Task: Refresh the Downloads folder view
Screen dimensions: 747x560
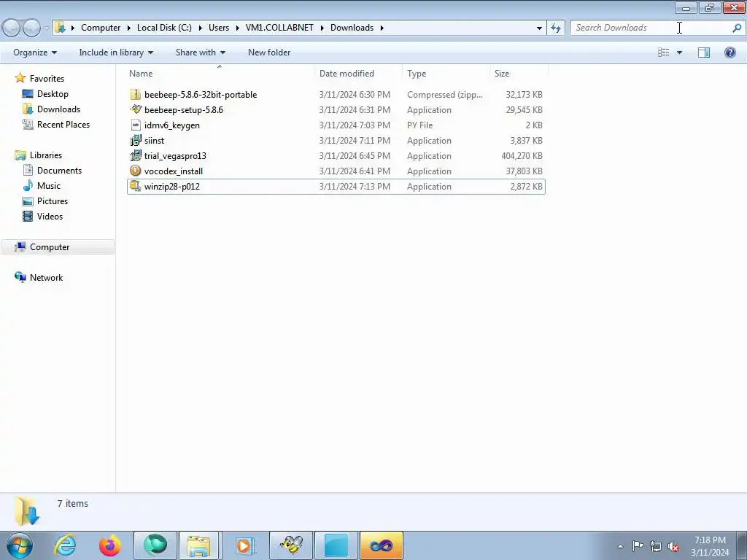Action: (x=555, y=28)
